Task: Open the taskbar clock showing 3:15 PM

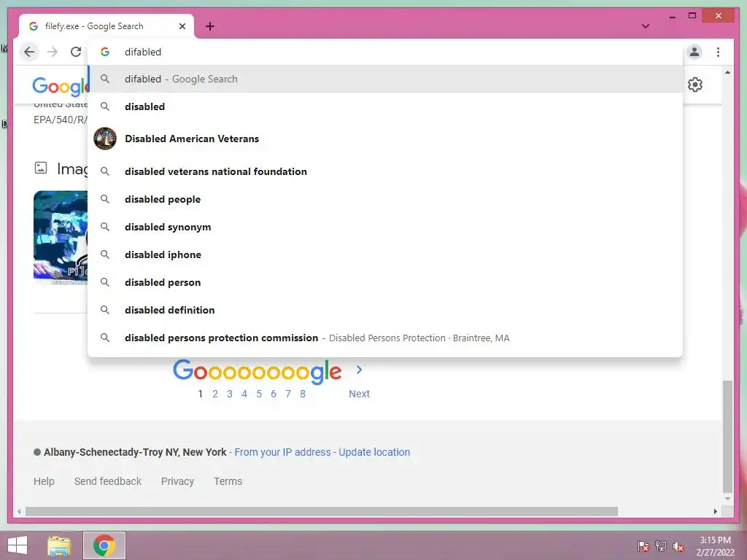Action: click(x=715, y=546)
